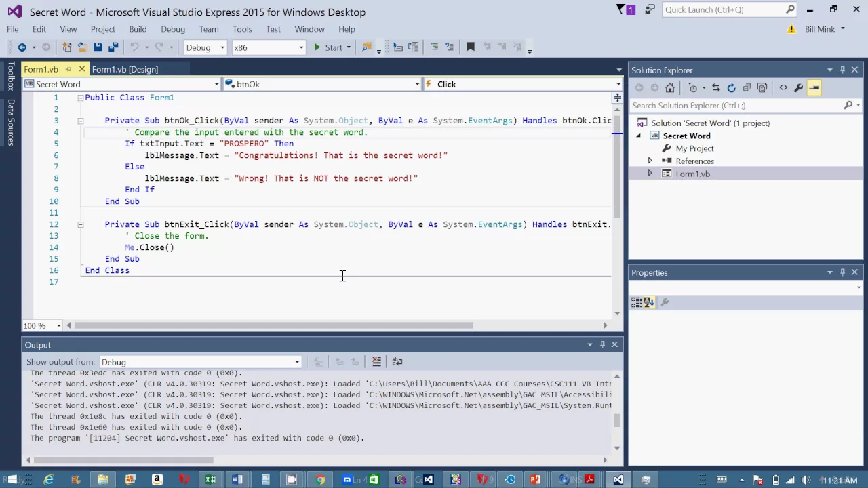Close the Form1.vb editor tab

tap(81, 69)
